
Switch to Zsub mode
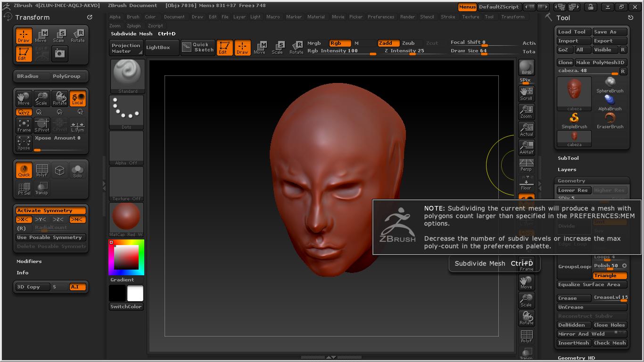click(409, 43)
